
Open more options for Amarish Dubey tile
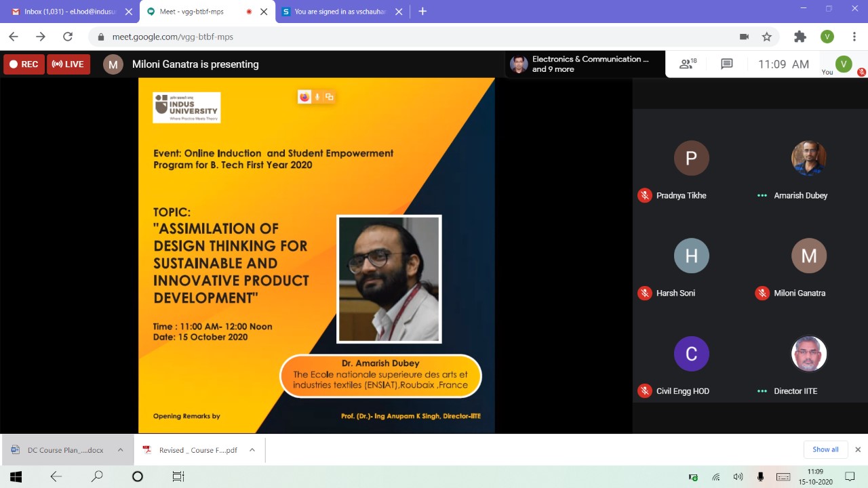click(x=762, y=196)
